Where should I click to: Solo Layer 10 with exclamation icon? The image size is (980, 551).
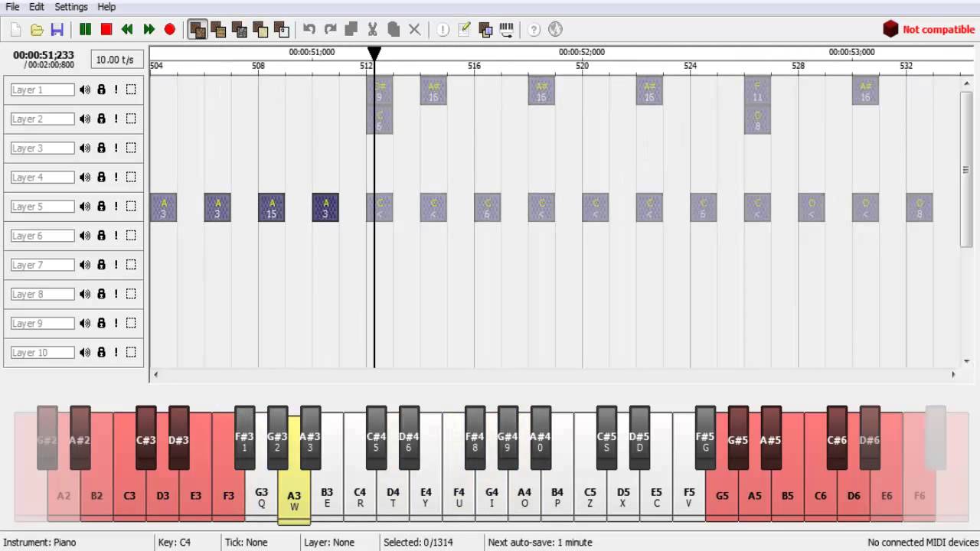[x=116, y=353]
